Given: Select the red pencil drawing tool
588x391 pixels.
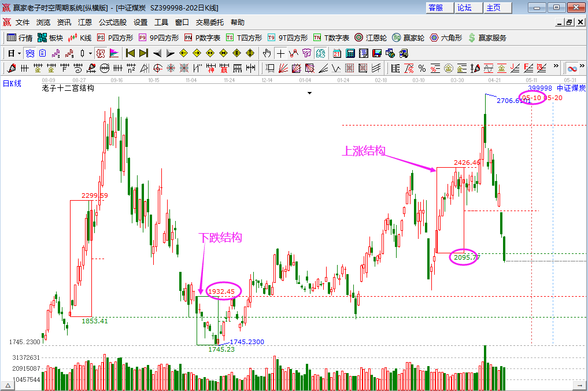Looking at the screenshot, I should click(x=12, y=68).
